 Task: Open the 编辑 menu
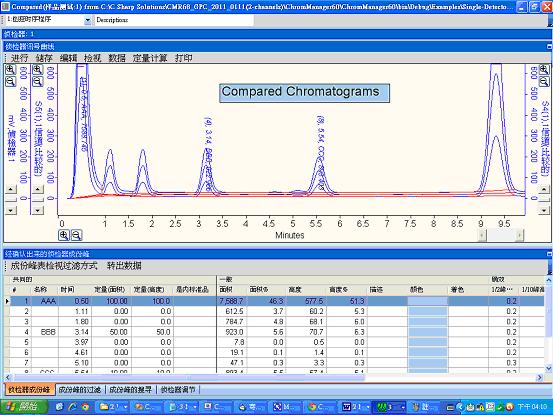68,58
